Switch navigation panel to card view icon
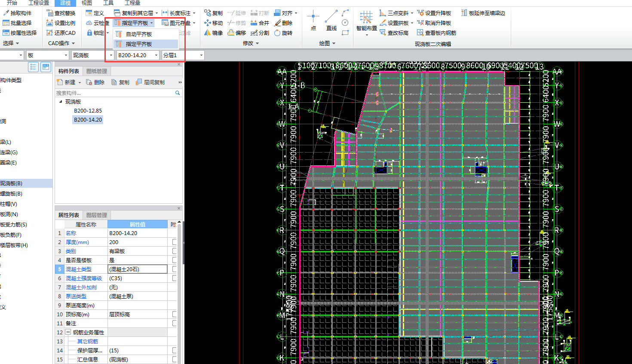632x364 pixels. click(46, 67)
